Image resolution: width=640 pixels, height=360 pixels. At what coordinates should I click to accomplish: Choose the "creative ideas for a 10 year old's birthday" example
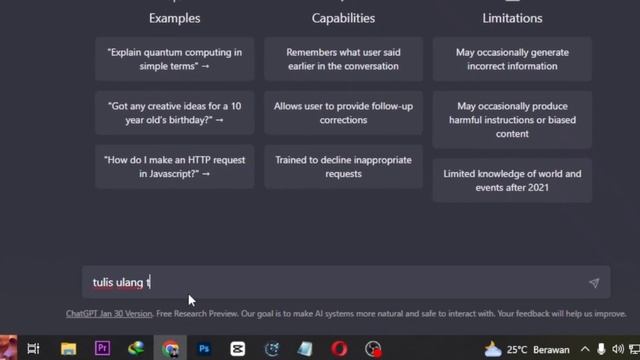(175, 113)
